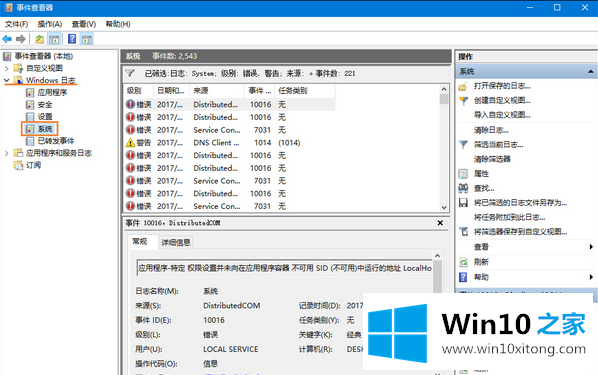The width and height of the screenshot is (598, 375).
Task: Open the 应用程序 log
Action: 52,93
